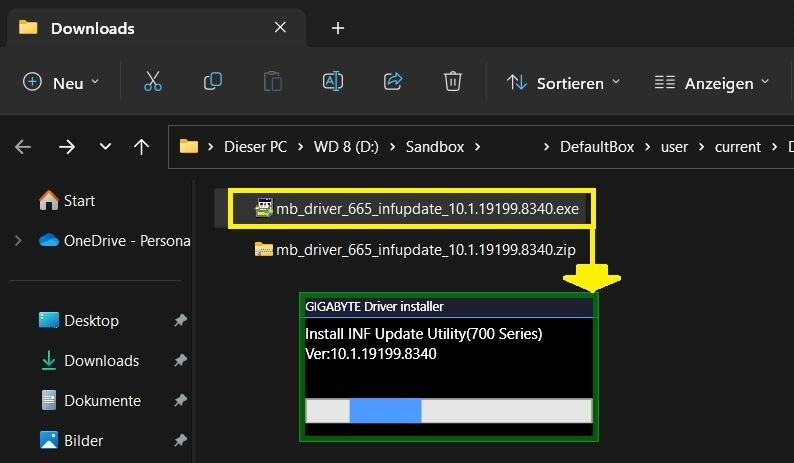
Task: Open recent locations chevron dropdown
Action: click(x=105, y=147)
